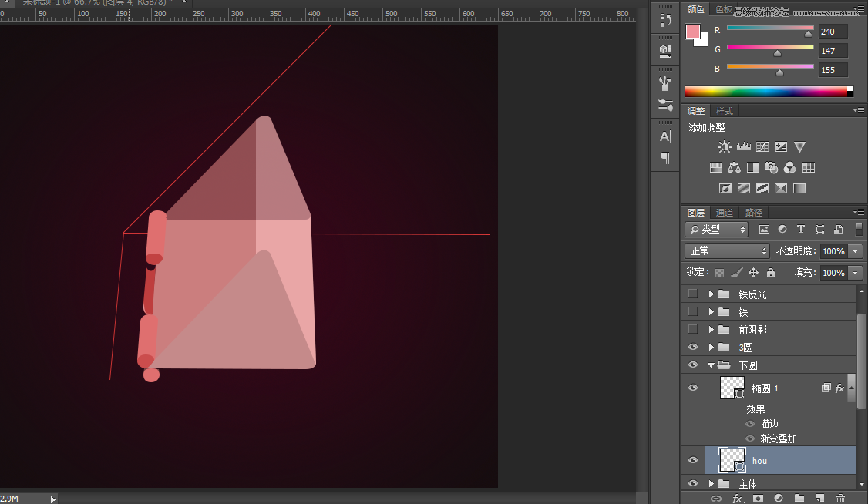
Task: Show the 铁 layer group
Action: point(692,311)
